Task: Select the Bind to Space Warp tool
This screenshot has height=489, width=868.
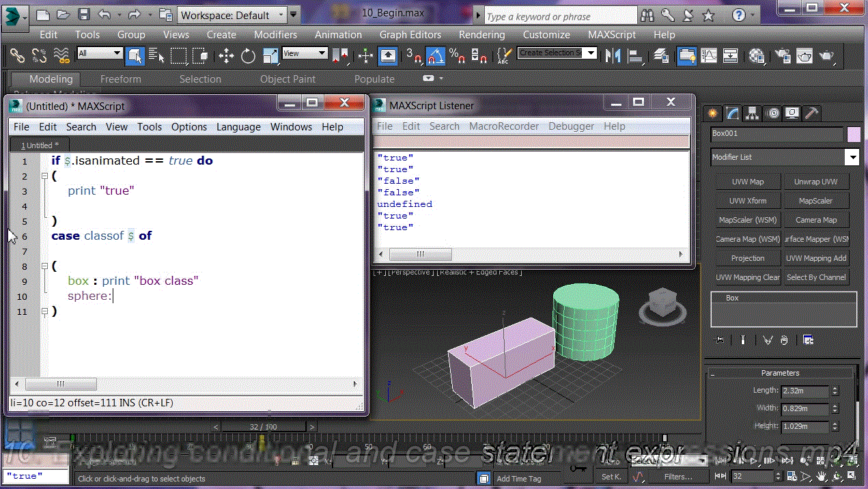Action: pos(61,55)
